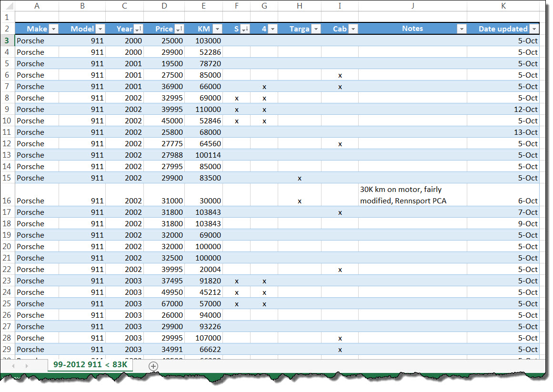Screen dimensions: 553x392
Task: Select price cell 32500
Action: (x=164, y=258)
